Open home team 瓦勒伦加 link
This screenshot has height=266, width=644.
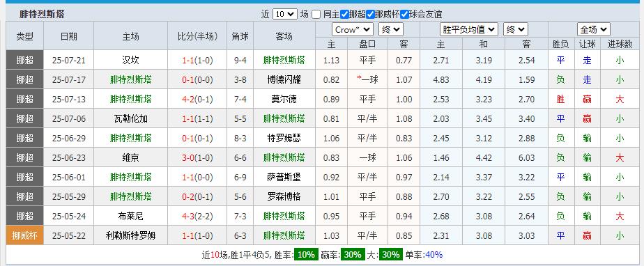tap(130, 118)
